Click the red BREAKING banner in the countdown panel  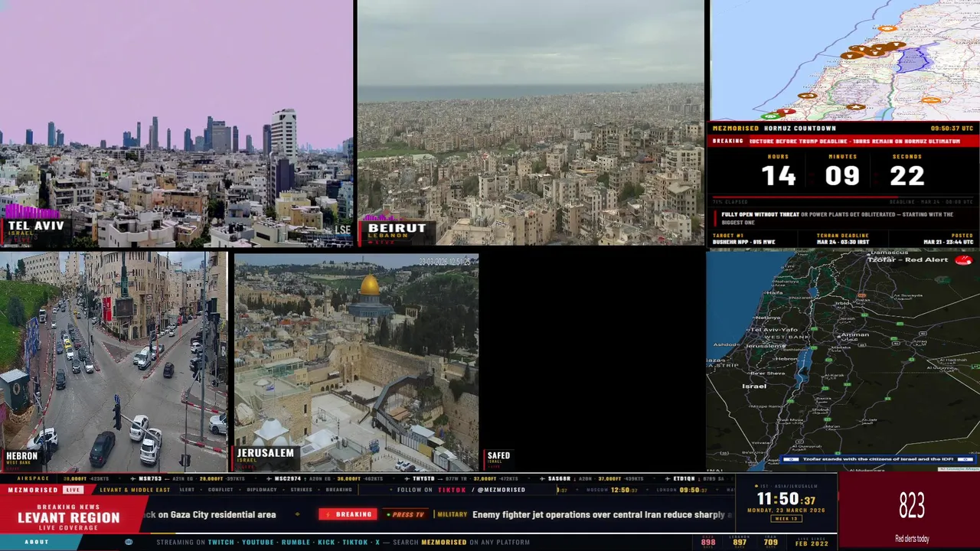[842, 142]
